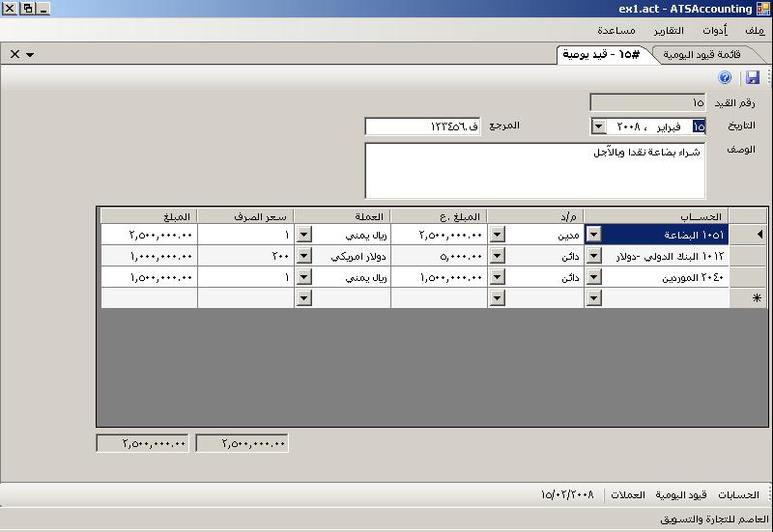773x532 pixels.
Task: Switch to the قائمة قيود اليومية tab
Action: pyautogui.click(x=701, y=54)
